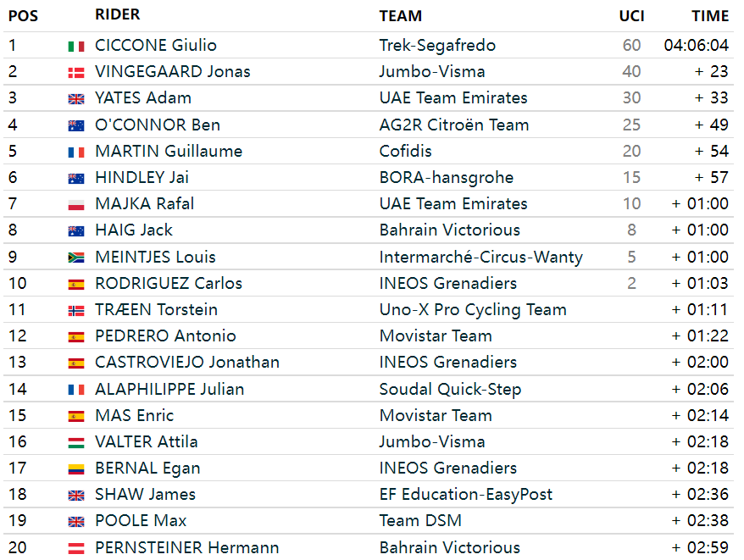Click the Norwegian flag beside Træen
The width and height of the screenshot is (744, 560).
[76, 311]
